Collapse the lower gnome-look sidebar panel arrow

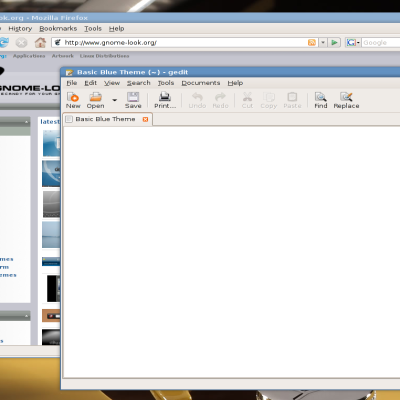pyautogui.click(x=26, y=316)
